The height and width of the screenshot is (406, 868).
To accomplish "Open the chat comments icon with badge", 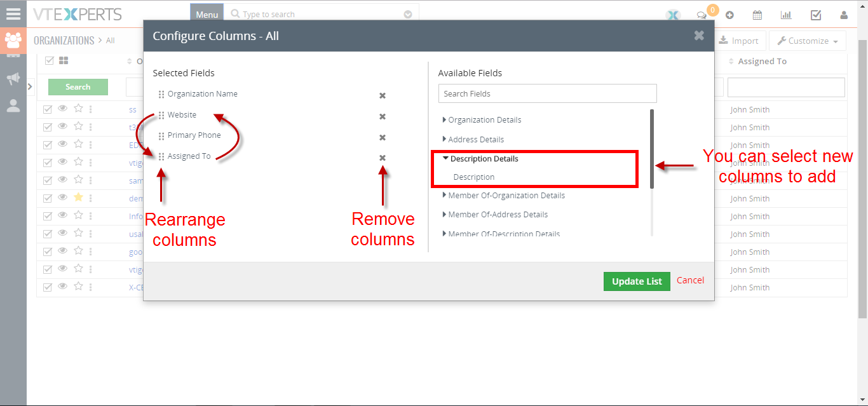I will pyautogui.click(x=702, y=15).
